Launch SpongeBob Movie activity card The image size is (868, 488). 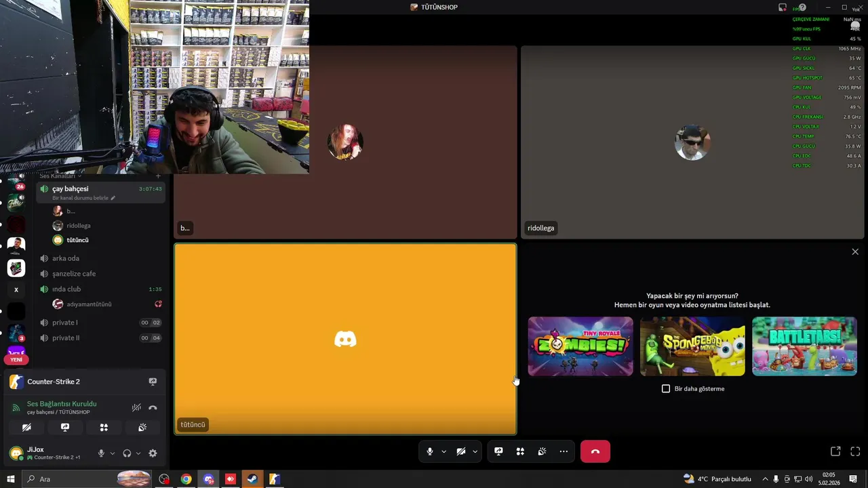coord(692,346)
